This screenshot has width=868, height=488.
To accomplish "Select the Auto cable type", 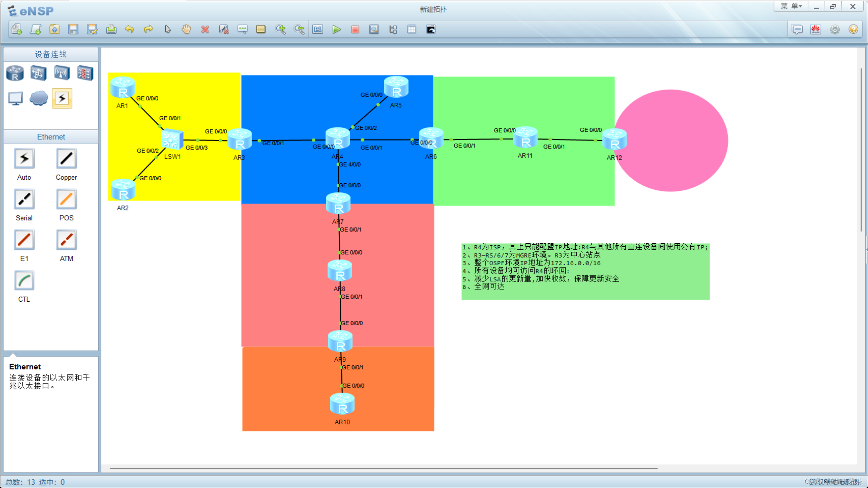I will (24, 159).
